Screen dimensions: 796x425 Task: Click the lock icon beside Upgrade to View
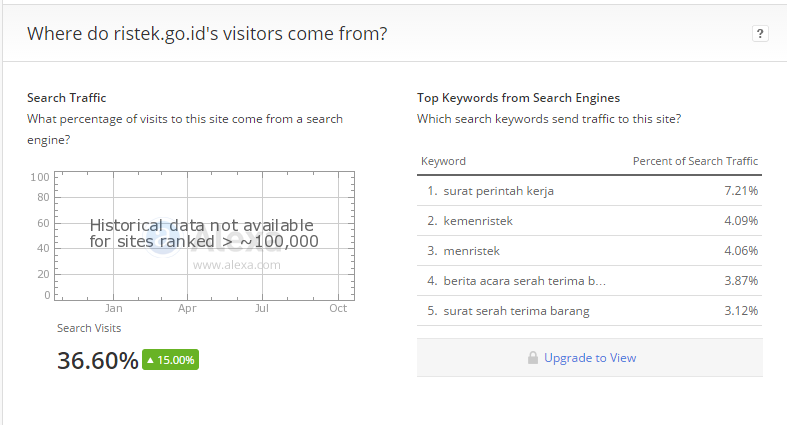tap(533, 357)
